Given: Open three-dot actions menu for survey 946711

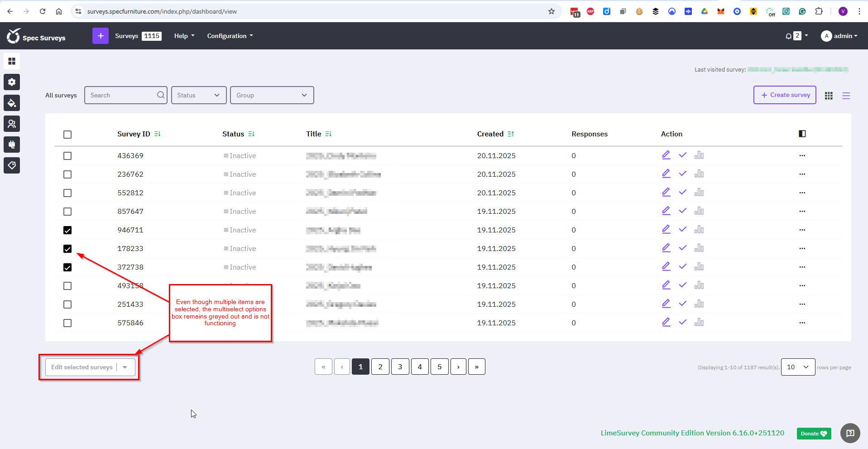Looking at the screenshot, I should [802, 230].
